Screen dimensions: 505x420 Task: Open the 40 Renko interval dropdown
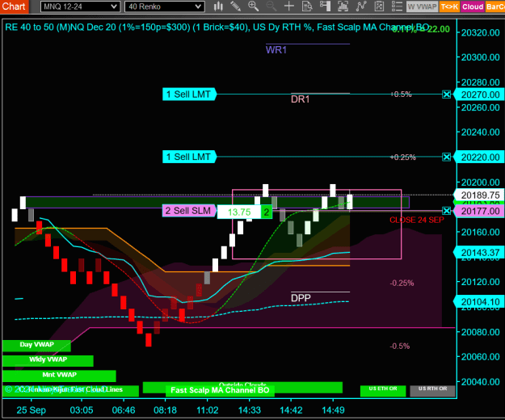[x=165, y=6]
